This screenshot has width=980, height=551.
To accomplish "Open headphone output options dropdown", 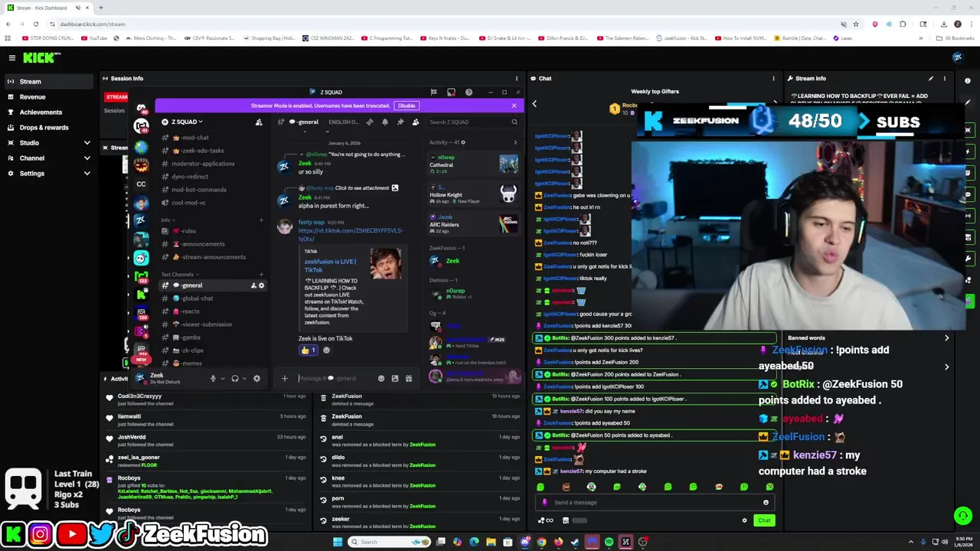I will pos(245,378).
